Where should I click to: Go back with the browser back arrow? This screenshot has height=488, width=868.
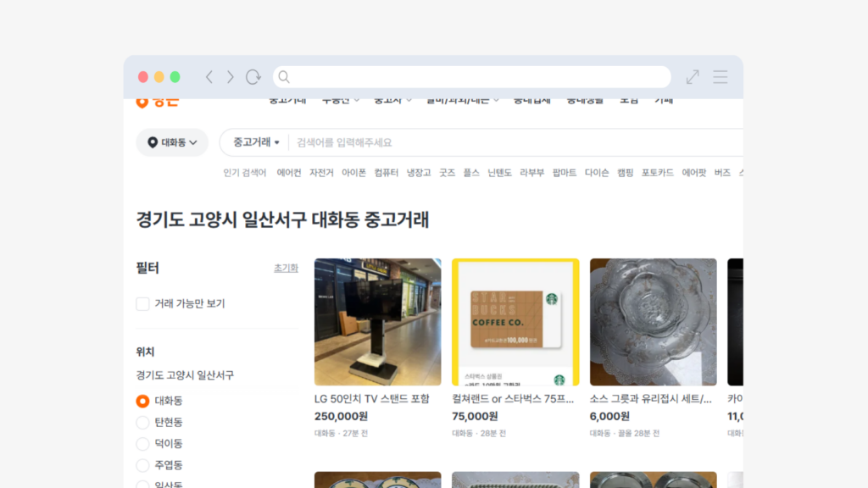[209, 77]
